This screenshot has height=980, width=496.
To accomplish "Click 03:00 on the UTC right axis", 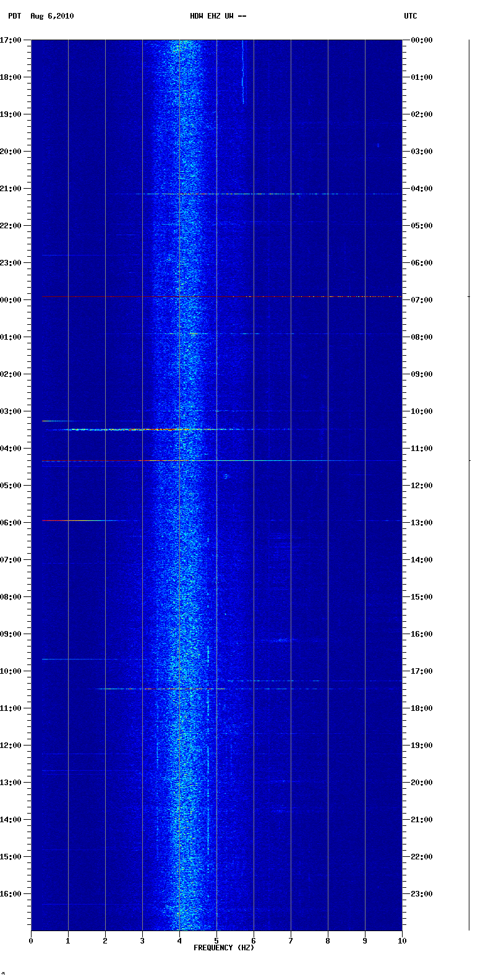I will tap(422, 152).
